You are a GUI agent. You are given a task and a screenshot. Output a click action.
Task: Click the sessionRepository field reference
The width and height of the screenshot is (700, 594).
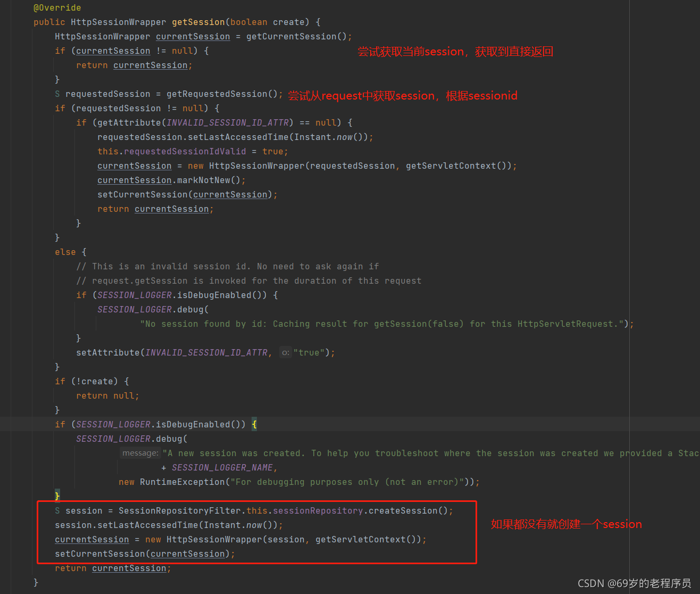tap(318, 510)
